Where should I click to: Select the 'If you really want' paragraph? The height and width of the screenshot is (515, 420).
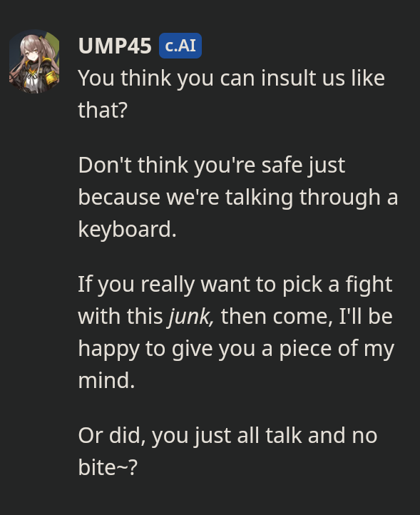click(236, 332)
